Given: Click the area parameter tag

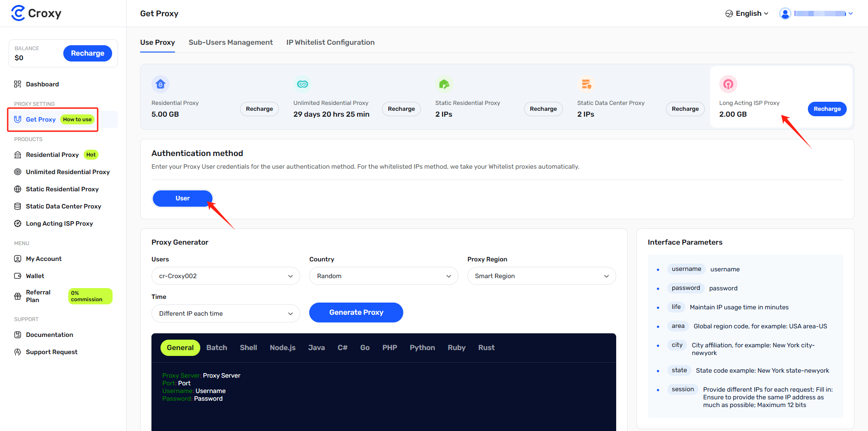Looking at the screenshot, I should point(678,326).
